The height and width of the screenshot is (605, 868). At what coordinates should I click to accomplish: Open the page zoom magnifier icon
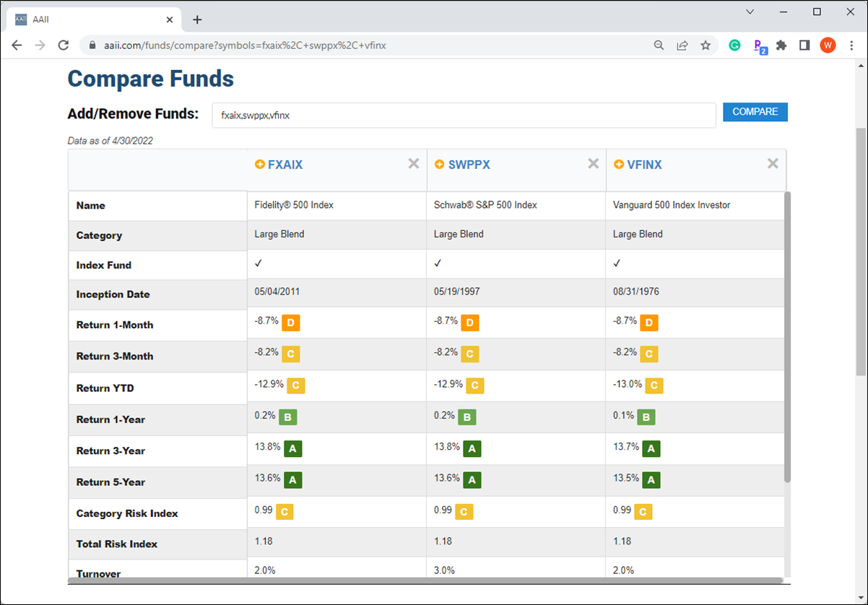(659, 45)
